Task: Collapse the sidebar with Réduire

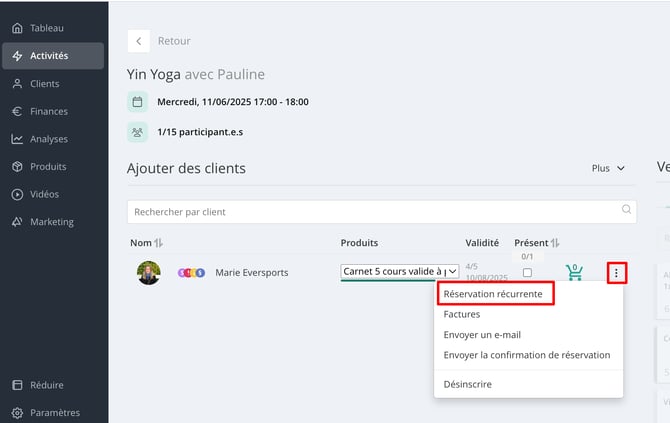Action: pyautogui.click(x=47, y=385)
